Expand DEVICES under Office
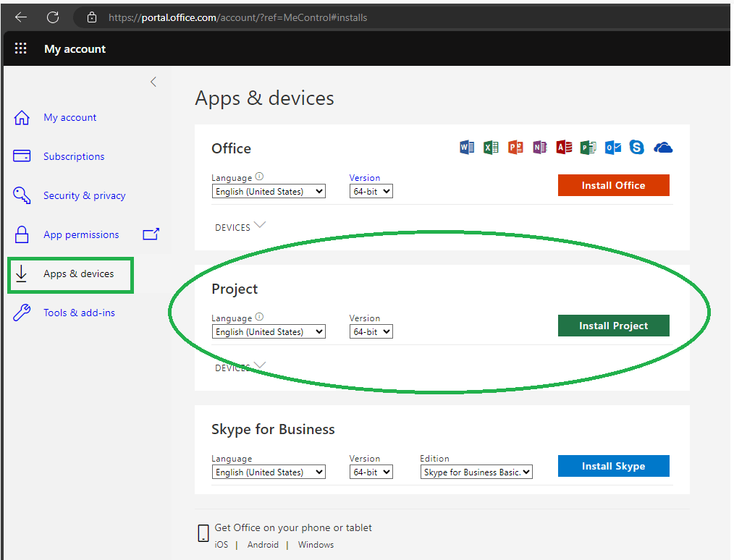This screenshot has width=734, height=560. coord(240,227)
